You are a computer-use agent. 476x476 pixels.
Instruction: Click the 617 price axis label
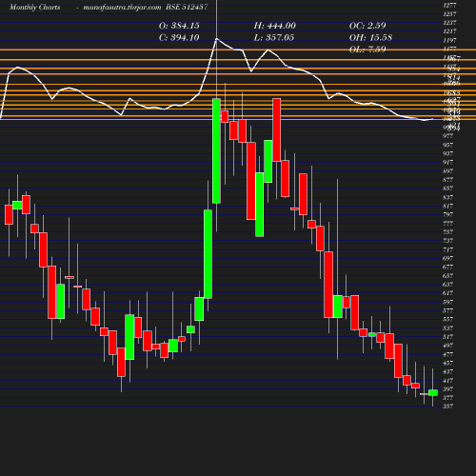[x=447, y=293]
